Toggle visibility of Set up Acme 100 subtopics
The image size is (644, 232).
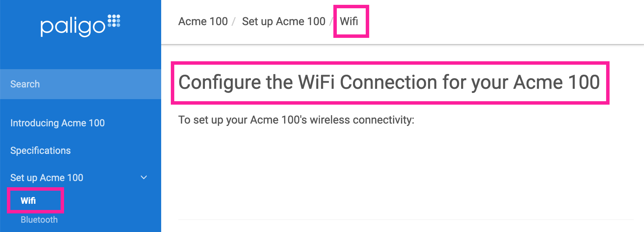[x=144, y=178]
